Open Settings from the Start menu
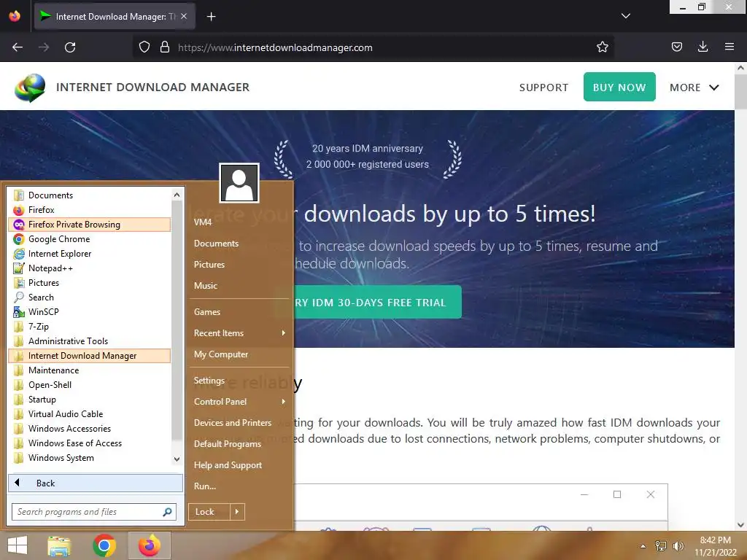The image size is (747, 560). point(239,381)
